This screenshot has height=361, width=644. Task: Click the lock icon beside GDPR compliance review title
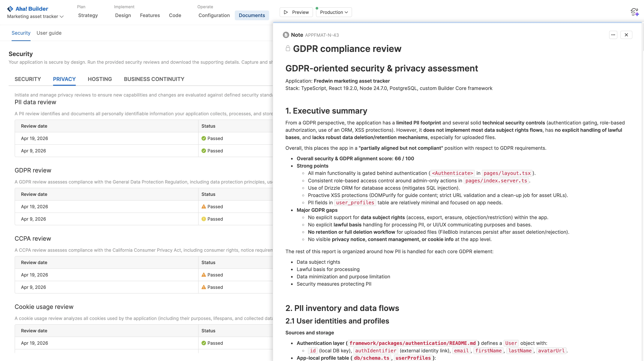[287, 49]
